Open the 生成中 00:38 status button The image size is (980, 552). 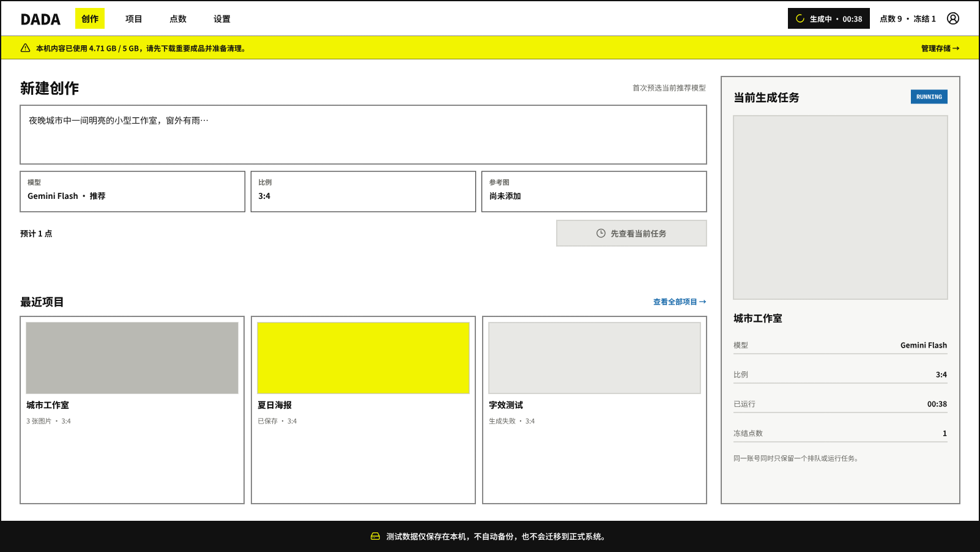pos(828,18)
